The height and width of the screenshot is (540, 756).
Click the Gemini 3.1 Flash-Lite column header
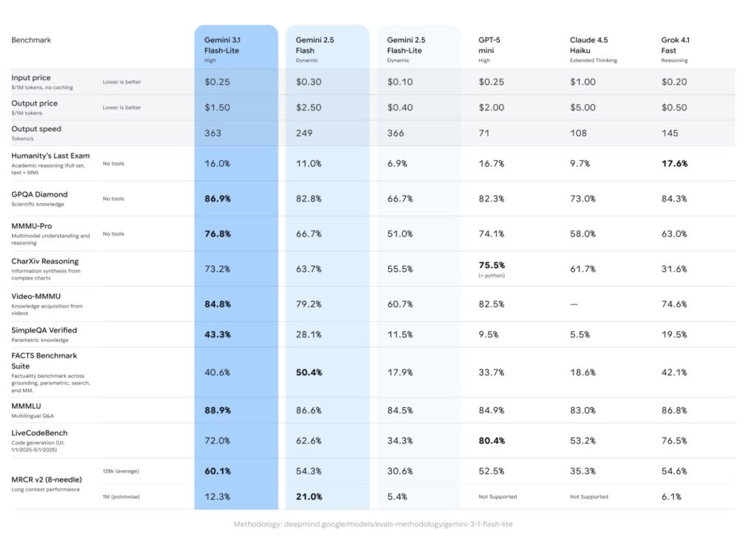(222, 45)
